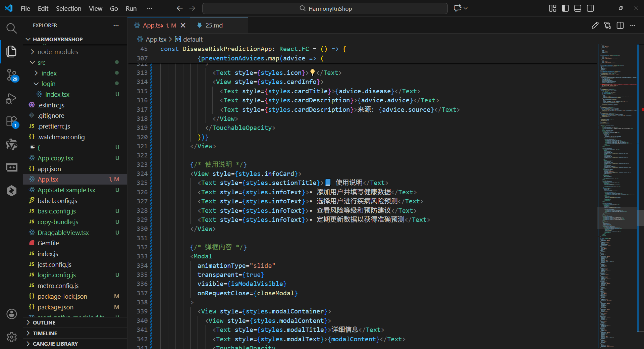Open index.tsx under login folder
This screenshot has width=644, height=349.
[x=75, y=94]
